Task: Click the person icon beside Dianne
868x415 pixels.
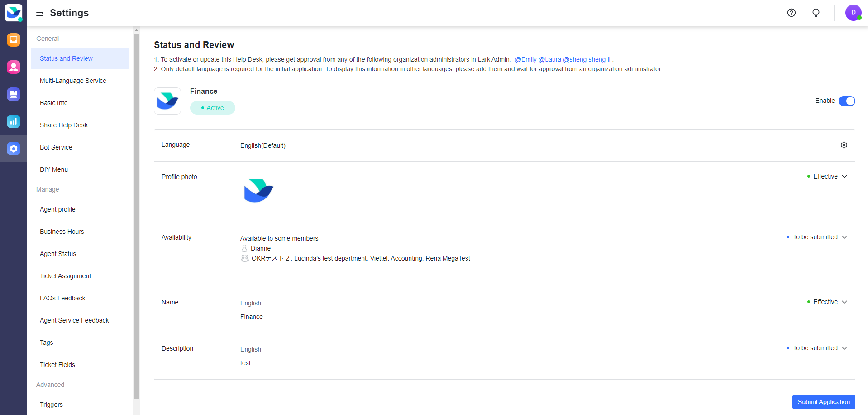Action: (244, 248)
